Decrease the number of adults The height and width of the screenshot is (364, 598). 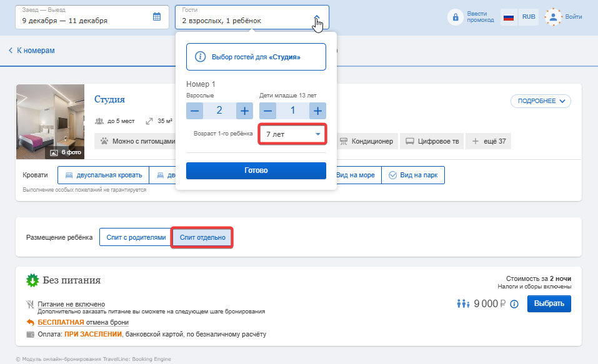click(x=194, y=111)
